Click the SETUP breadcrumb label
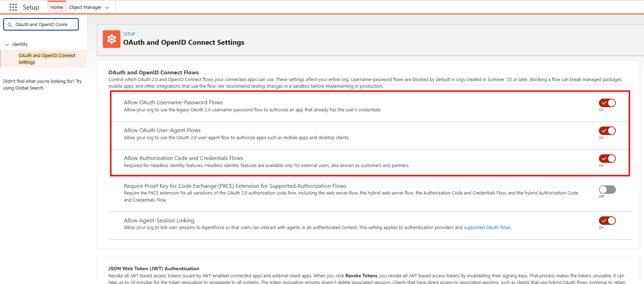Image resolution: width=644 pixels, height=284 pixels. 129,34
